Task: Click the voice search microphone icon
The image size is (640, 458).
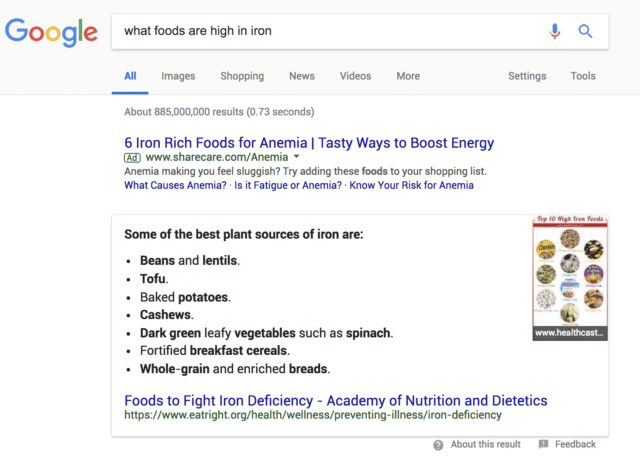Action: (x=554, y=31)
